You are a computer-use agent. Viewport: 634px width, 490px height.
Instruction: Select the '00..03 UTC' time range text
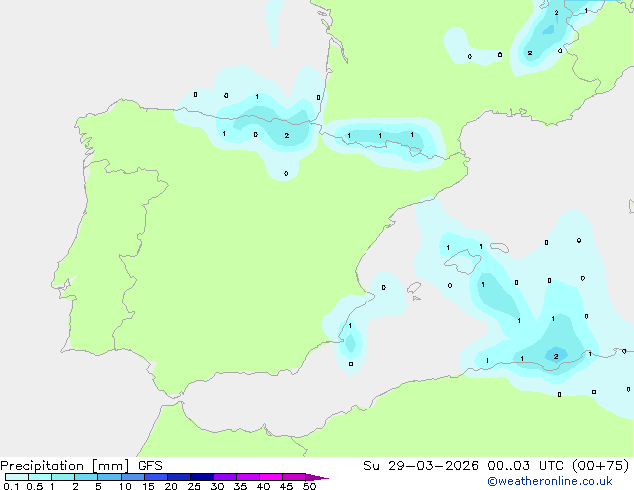(x=526, y=466)
